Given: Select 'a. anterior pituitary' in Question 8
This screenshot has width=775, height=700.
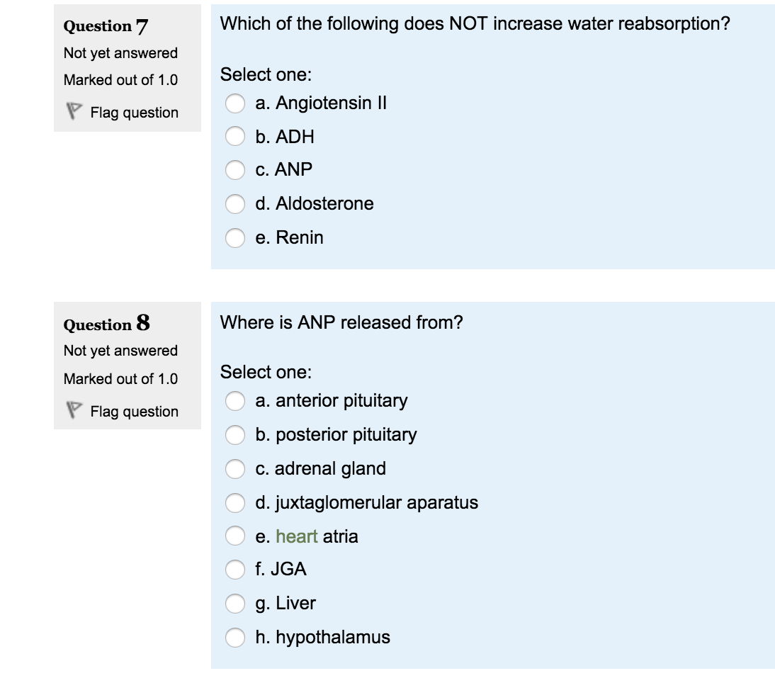Looking at the screenshot, I should pos(235,400).
